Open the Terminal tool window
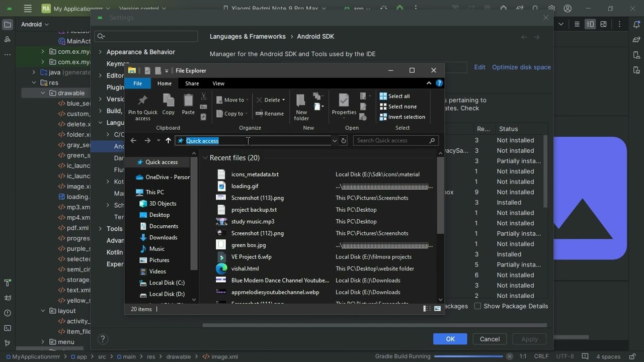The height and width of the screenshot is (362, 644). (x=7, y=328)
